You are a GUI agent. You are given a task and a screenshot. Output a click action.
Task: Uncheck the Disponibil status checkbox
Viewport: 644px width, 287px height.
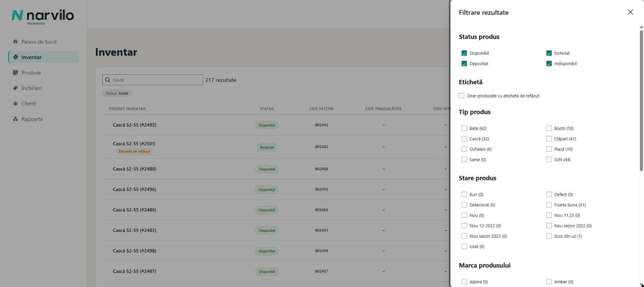[464, 53]
